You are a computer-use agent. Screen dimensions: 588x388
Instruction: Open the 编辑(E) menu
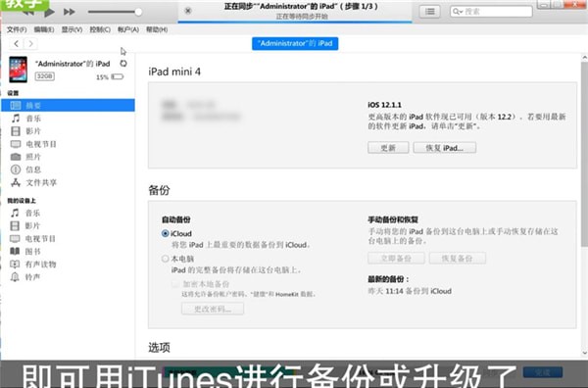point(44,29)
